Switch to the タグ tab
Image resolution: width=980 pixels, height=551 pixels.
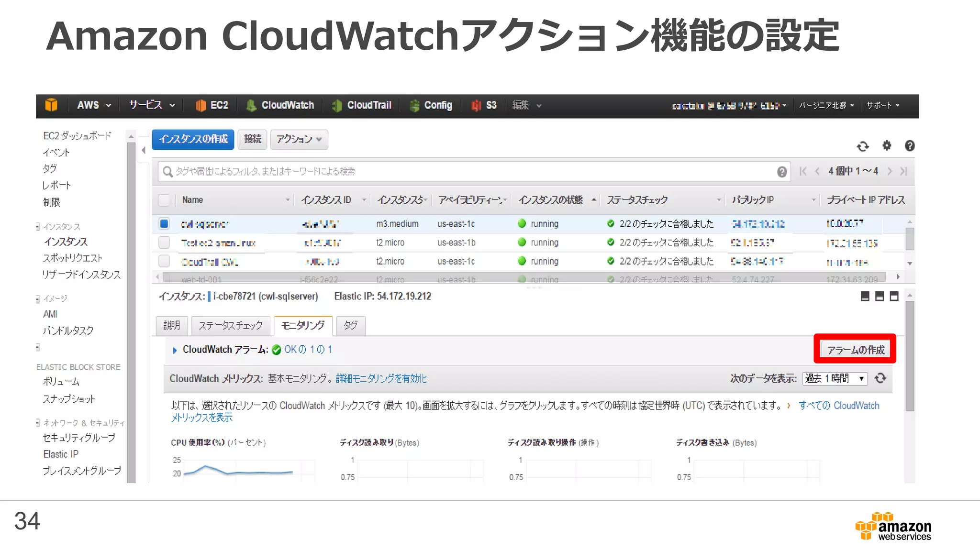click(351, 326)
